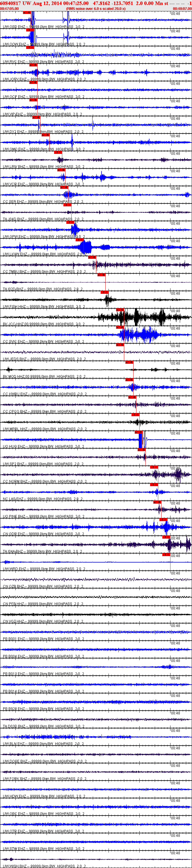Select the red pick marker on UW WRD trace

[166, 555]
